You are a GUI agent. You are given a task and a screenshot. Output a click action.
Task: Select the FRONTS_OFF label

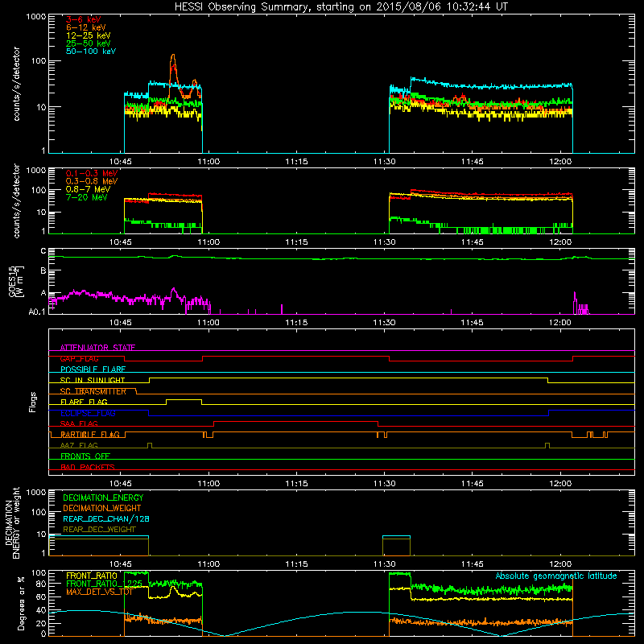(85, 456)
